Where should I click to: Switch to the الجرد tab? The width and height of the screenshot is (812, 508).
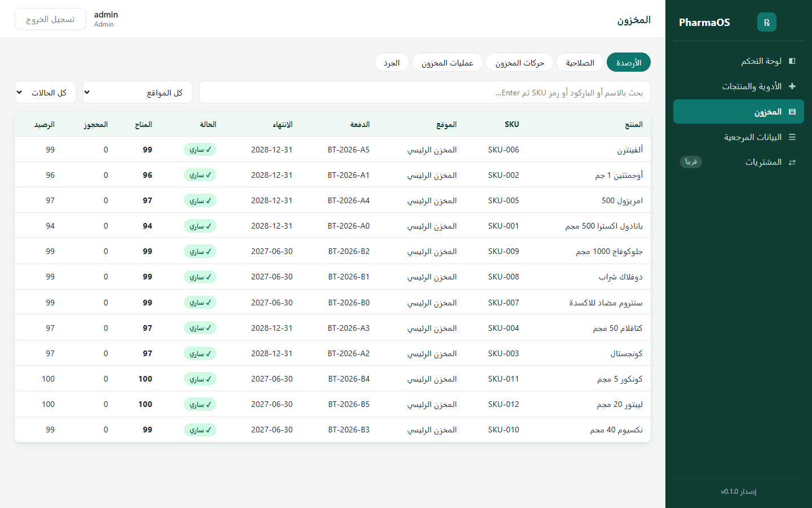click(x=392, y=63)
